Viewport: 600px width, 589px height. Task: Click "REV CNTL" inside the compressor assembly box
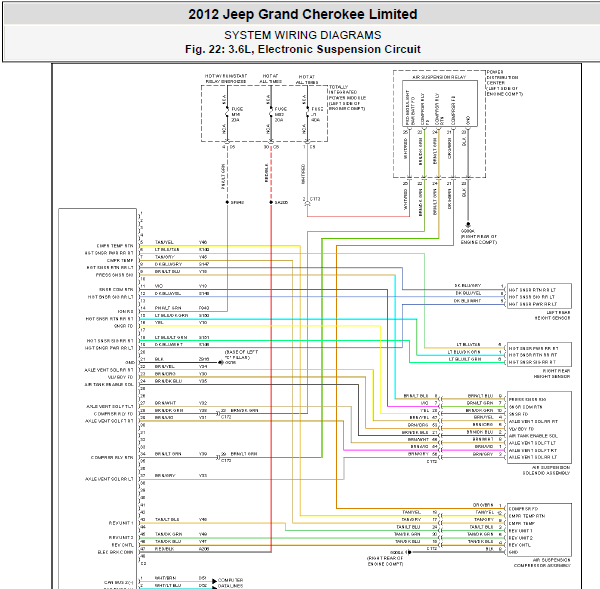(519, 545)
